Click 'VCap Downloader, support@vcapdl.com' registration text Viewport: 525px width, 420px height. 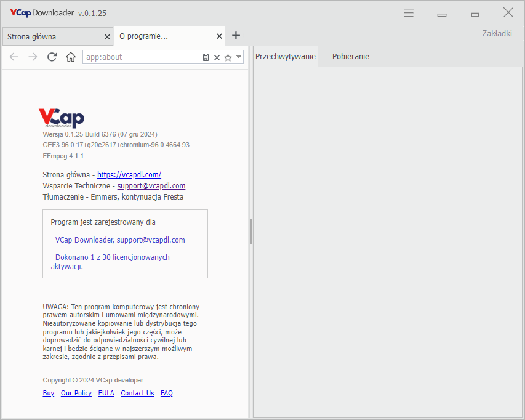click(120, 240)
